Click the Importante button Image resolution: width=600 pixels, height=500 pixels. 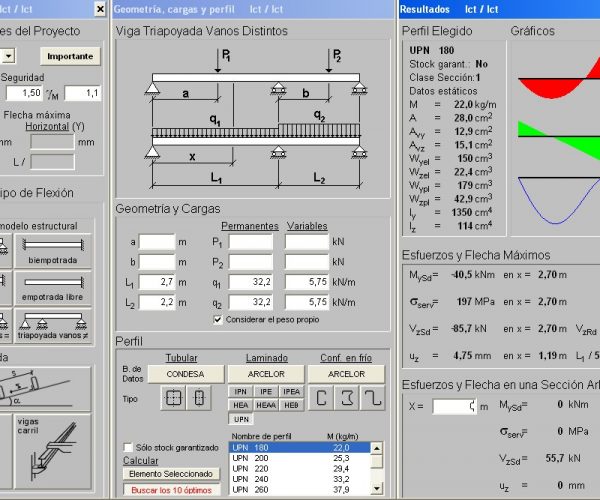pyautogui.click(x=70, y=56)
